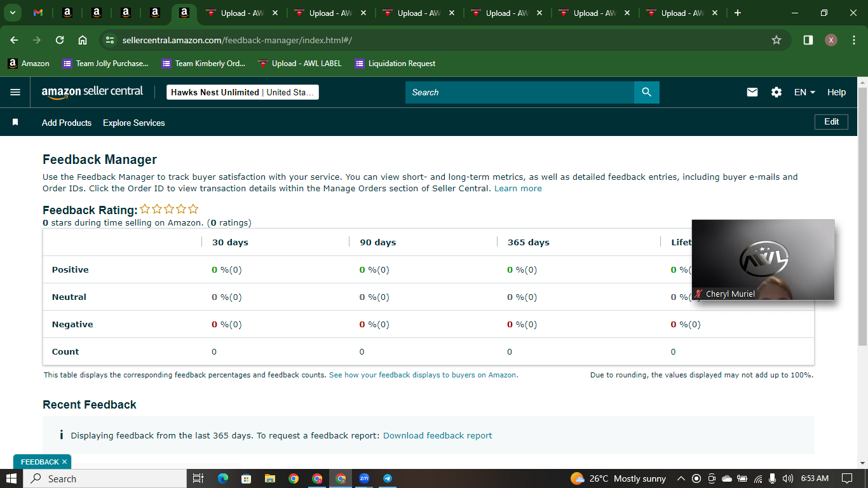The width and height of the screenshot is (868, 488).
Task: Show hidden system tray icons
Action: [681, 478]
